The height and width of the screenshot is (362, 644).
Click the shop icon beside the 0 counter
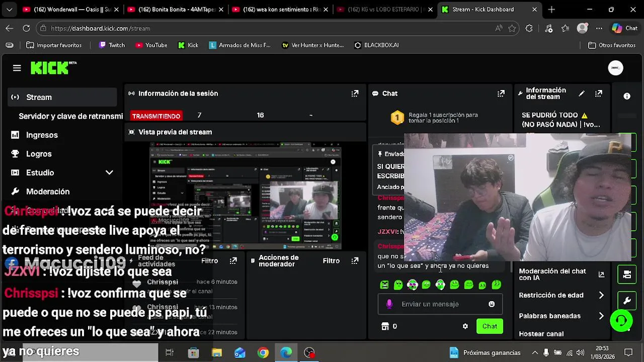pos(385,326)
